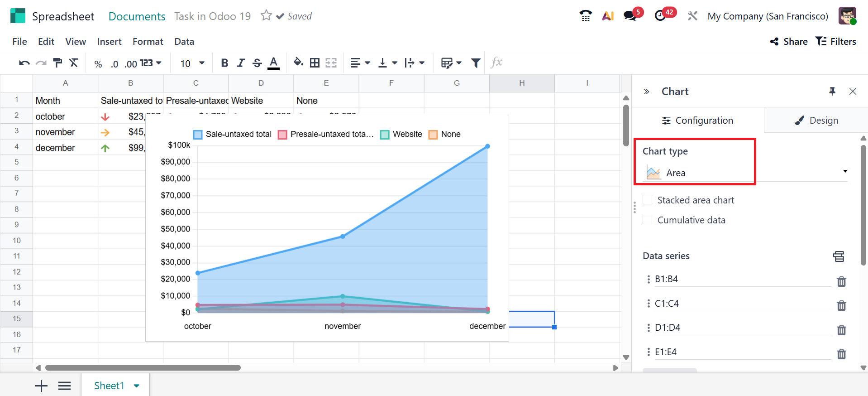This screenshot has height=396, width=868.
Task: Click the Share button
Action: click(789, 42)
